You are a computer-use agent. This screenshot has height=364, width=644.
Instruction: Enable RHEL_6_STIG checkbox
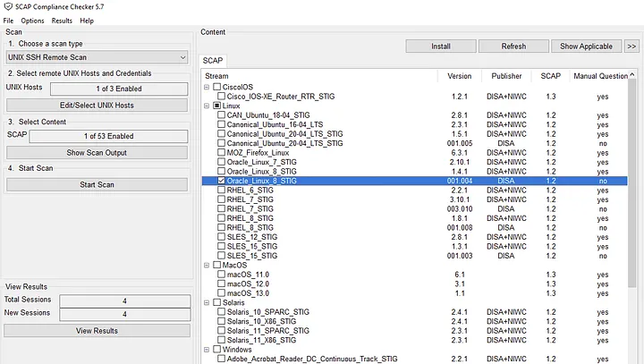click(x=222, y=190)
